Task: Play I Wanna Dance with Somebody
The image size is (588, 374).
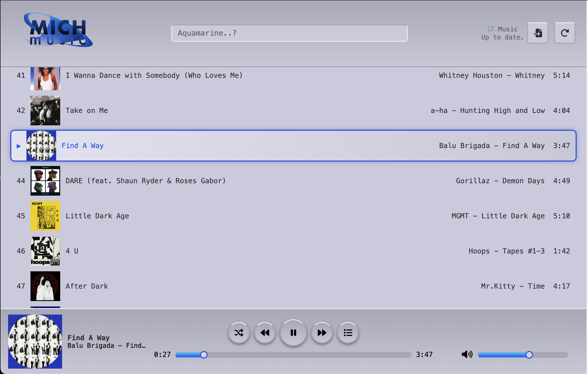Action: point(154,75)
